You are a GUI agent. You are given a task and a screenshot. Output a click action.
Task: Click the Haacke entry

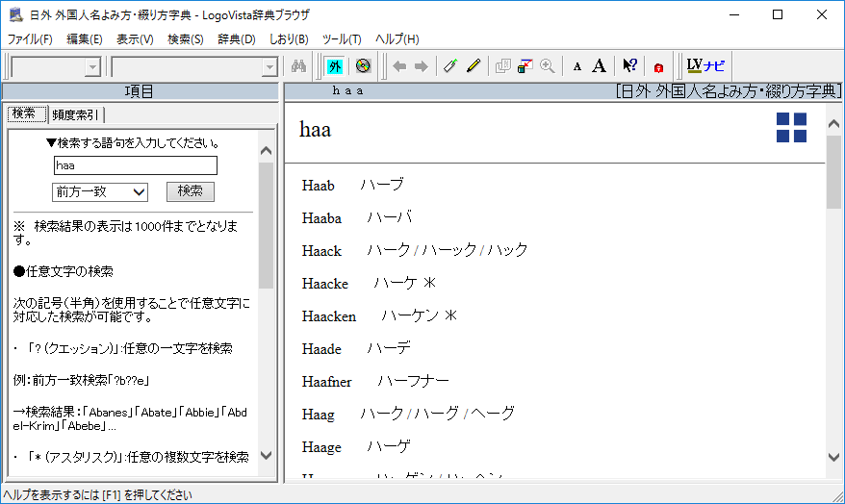click(325, 284)
